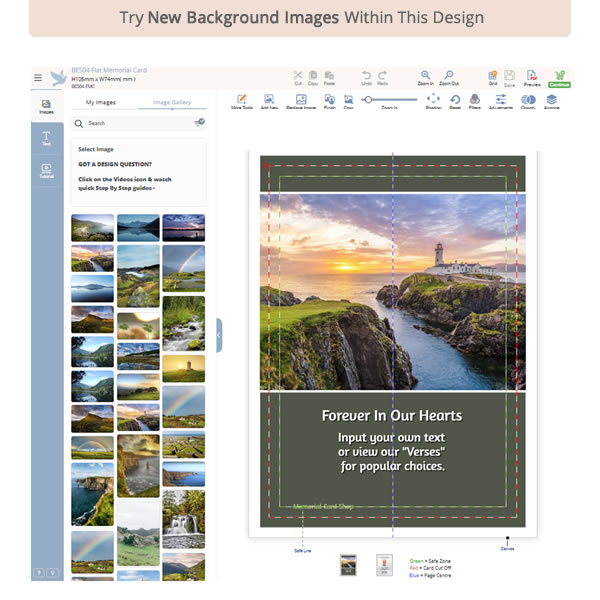
Task: Click the Undo arrow icon
Action: click(367, 76)
